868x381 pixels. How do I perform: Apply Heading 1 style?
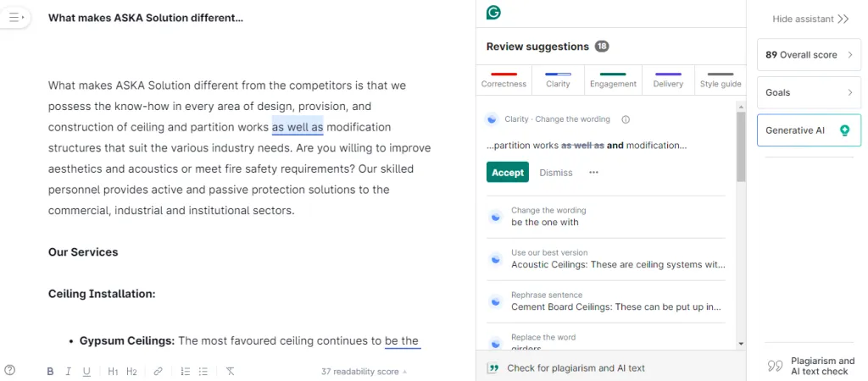click(x=113, y=372)
